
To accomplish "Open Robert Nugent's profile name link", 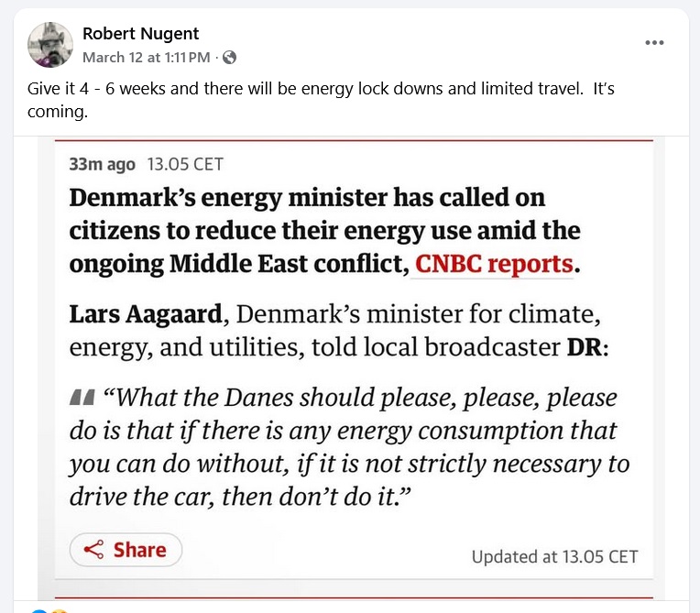I will point(140,34).
